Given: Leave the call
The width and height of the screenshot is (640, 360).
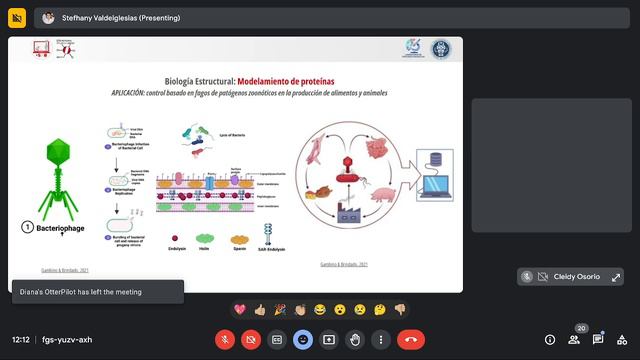Looking at the screenshot, I should pyautogui.click(x=411, y=340).
